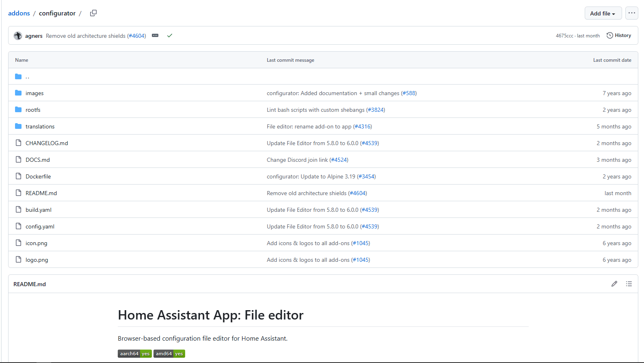Open the images folder

pos(35,93)
